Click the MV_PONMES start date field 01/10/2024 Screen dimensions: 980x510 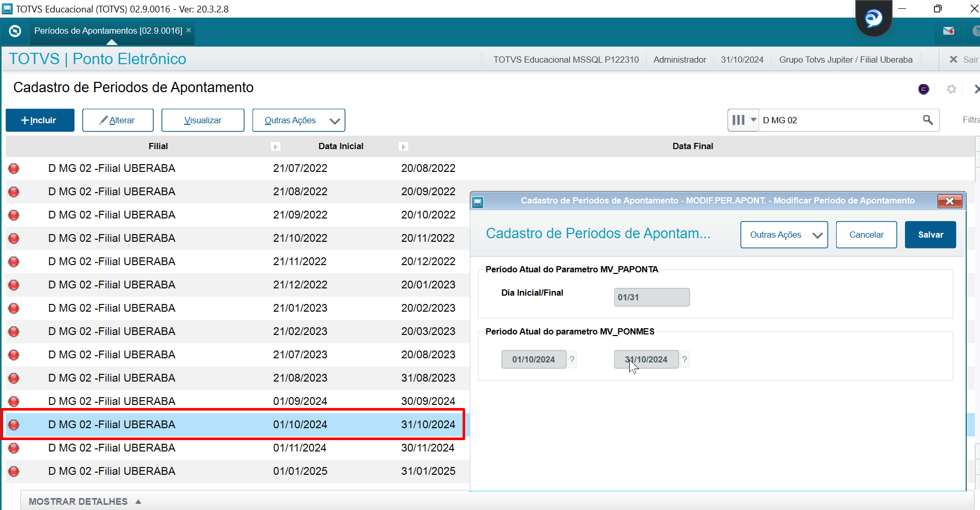tap(533, 359)
